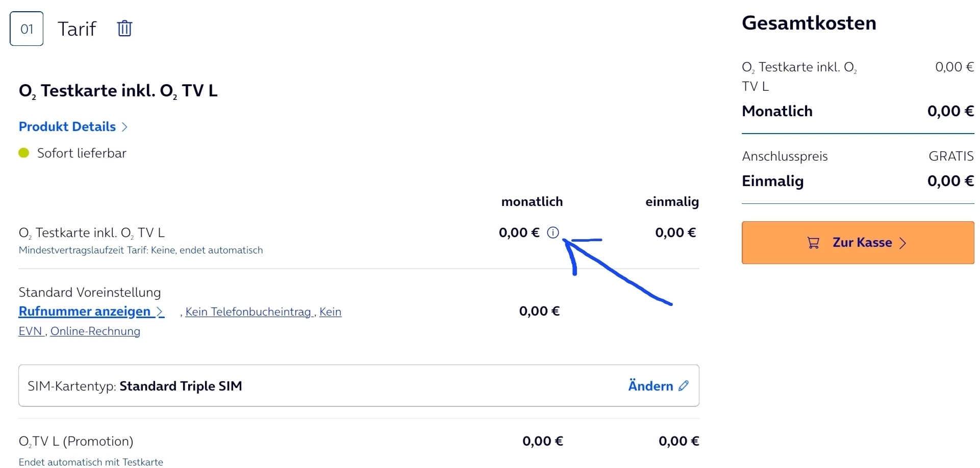Click the O2 TV L (Promotion) row label
The width and height of the screenshot is (980, 468).
point(76,441)
